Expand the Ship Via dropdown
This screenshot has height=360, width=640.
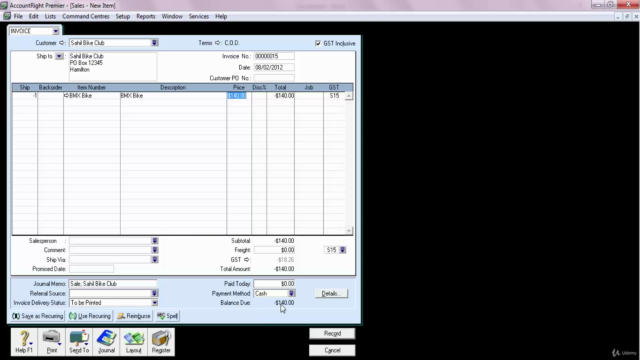pyautogui.click(x=155, y=260)
